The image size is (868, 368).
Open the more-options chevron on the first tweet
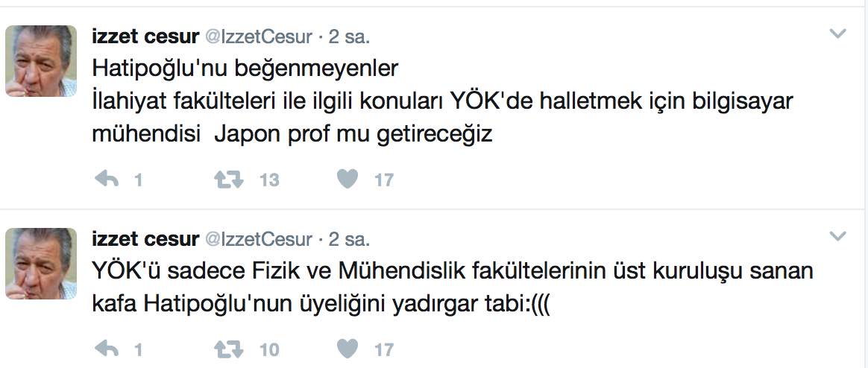pyautogui.click(x=838, y=34)
